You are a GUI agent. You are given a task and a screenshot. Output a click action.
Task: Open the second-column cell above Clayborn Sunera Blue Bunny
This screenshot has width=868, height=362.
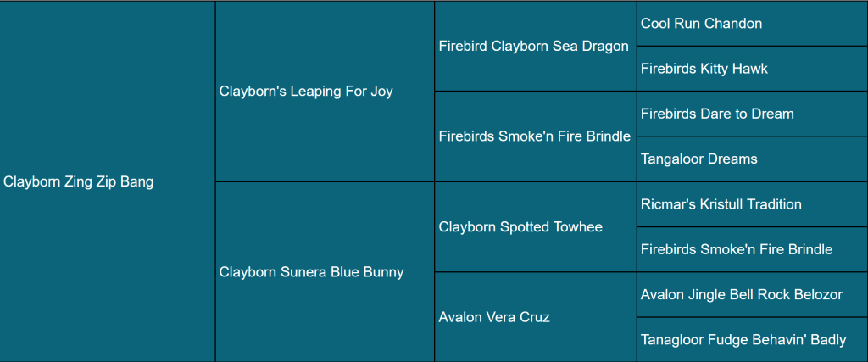tap(306, 92)
